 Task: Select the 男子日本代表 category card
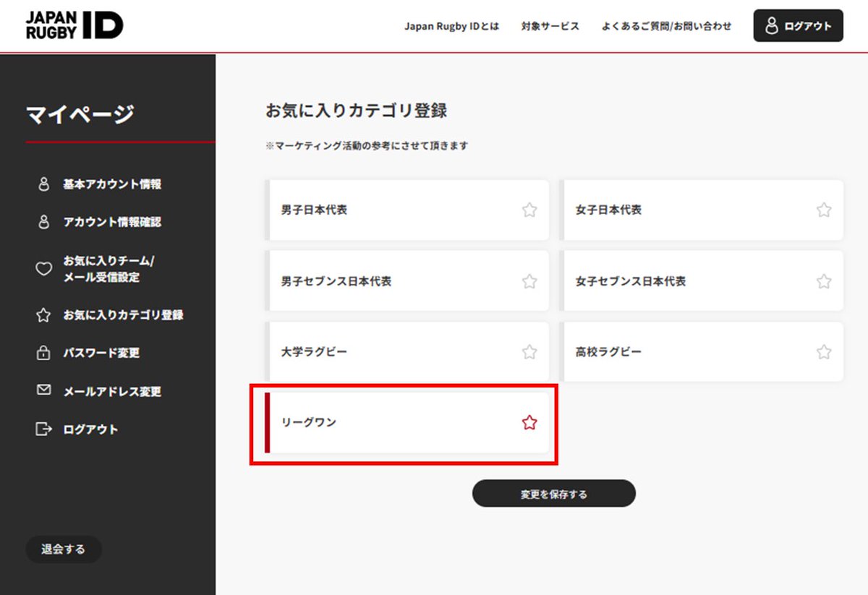click(407, 210)
